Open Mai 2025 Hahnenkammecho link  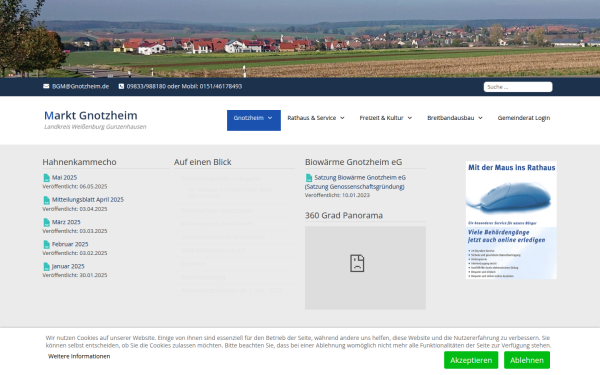click(x=64, y=178)
